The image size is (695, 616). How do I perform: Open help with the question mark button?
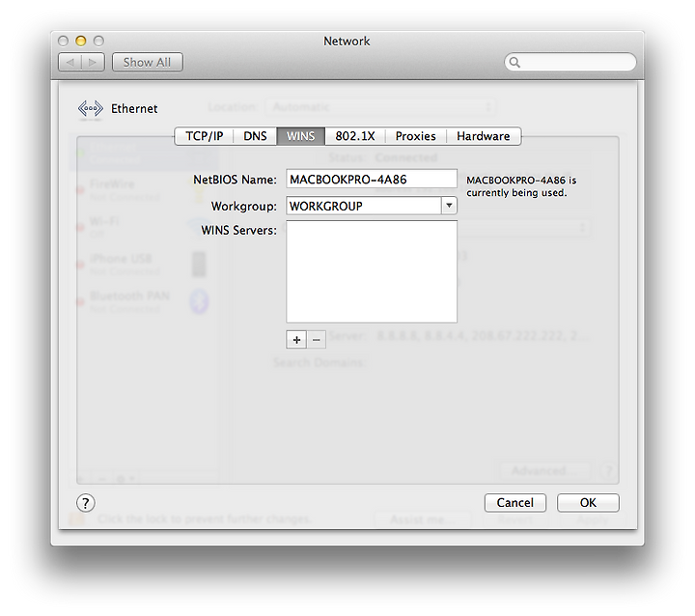click(x=86, y=503)
